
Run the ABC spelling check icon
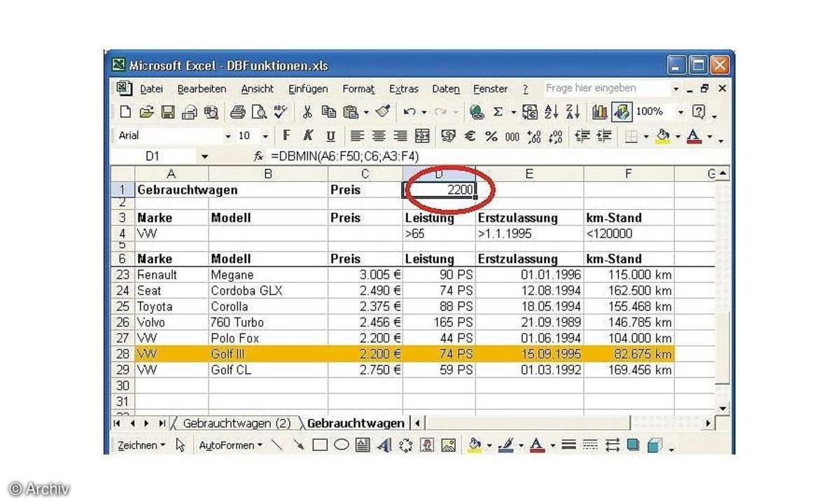(281, 112)
